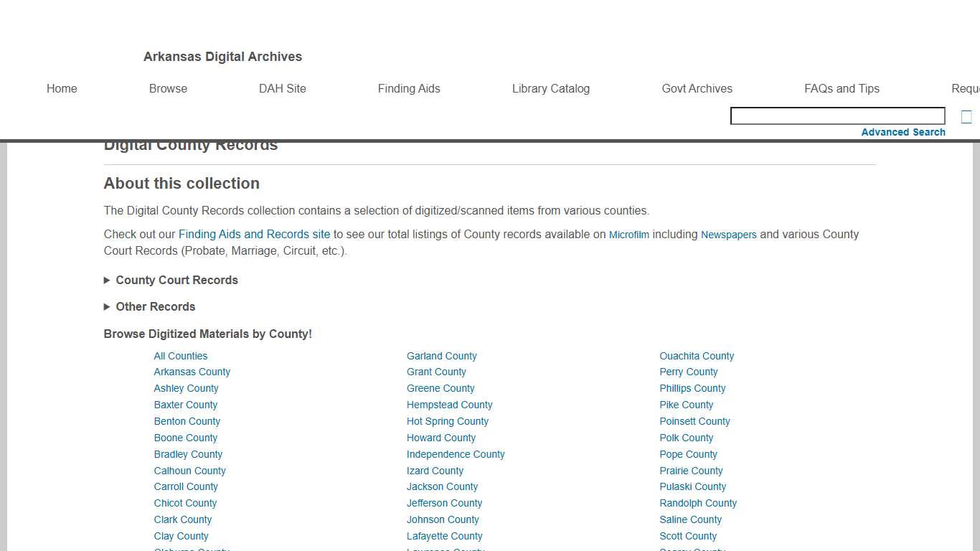Open Pulaski County records
The width and height of the screenshot is (980, 551).
692,486
